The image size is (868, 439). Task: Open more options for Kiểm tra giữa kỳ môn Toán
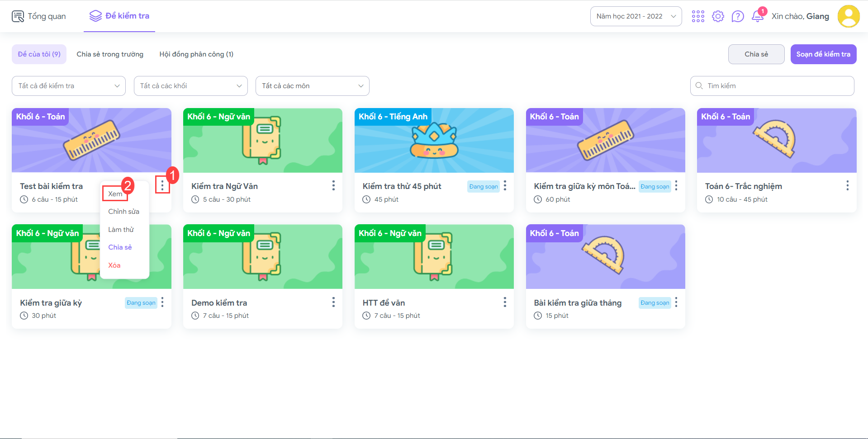click(x=676, y=185)
